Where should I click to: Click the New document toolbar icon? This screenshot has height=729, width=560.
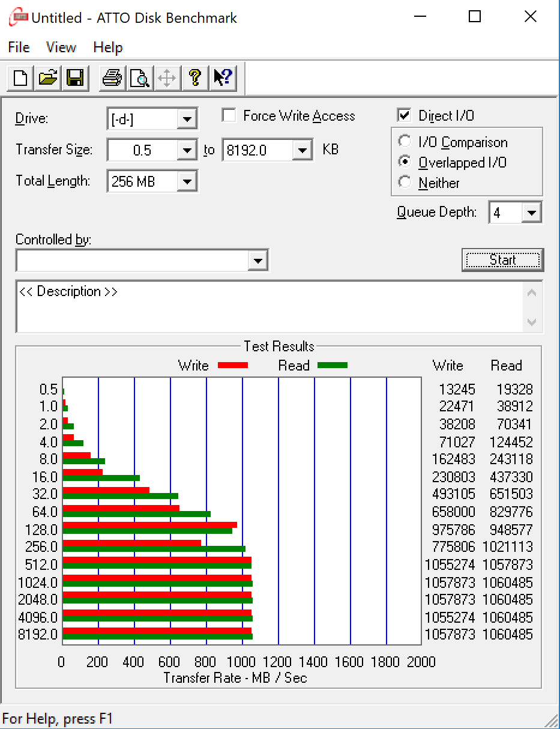point(20,78)
